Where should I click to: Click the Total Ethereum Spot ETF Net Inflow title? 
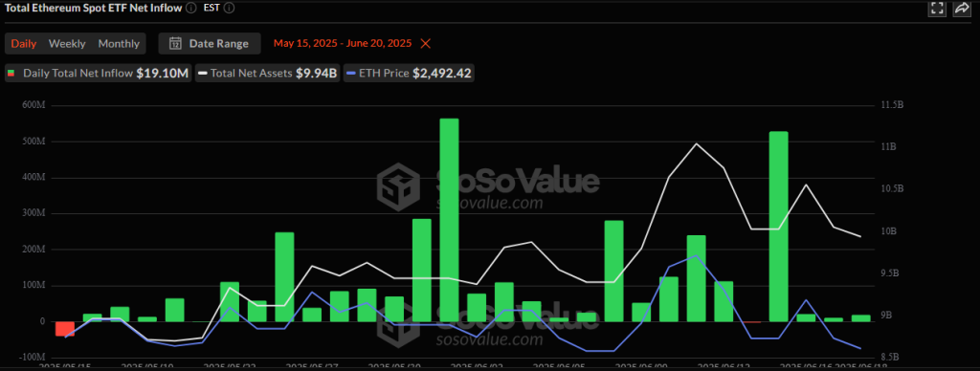pos(94,8)
